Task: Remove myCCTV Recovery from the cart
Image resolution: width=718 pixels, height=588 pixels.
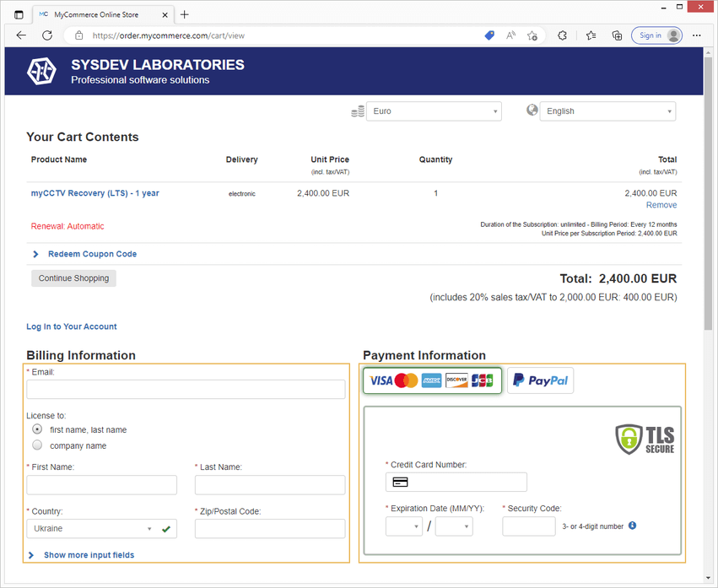Action: click(661, 205)
